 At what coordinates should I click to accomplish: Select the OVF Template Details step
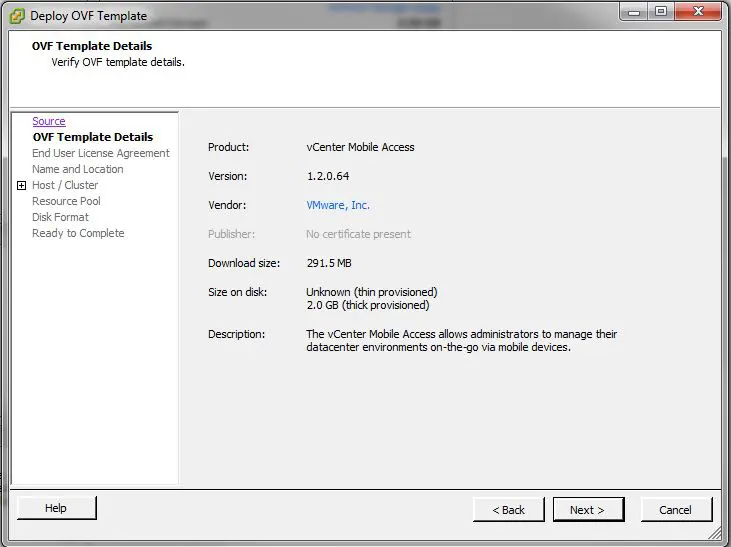[93, 137]
